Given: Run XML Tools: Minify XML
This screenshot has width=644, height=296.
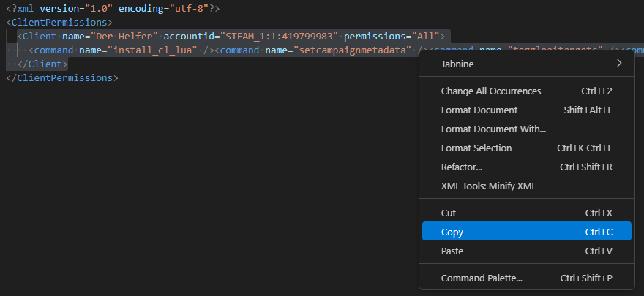Looking at the screenshot, I should 488,186.
